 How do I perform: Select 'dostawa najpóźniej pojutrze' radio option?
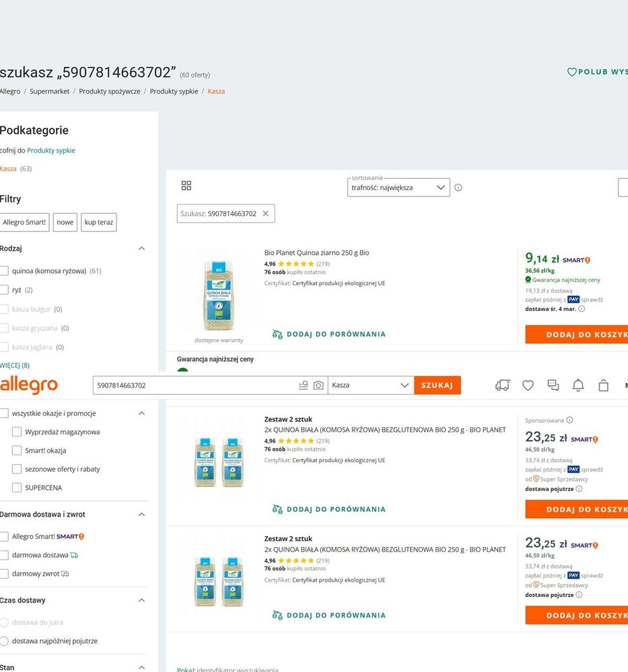point(5,641)
